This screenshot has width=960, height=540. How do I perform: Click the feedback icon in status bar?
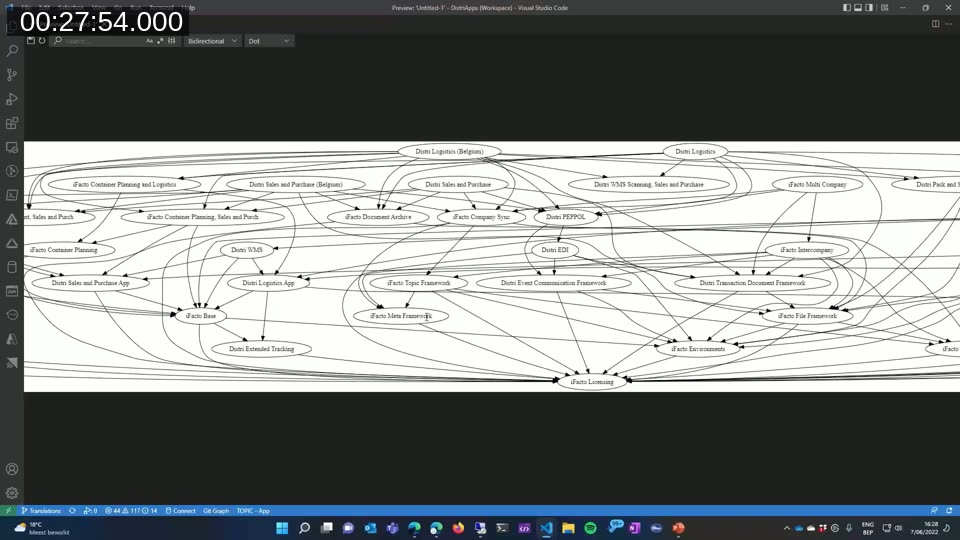934,511
